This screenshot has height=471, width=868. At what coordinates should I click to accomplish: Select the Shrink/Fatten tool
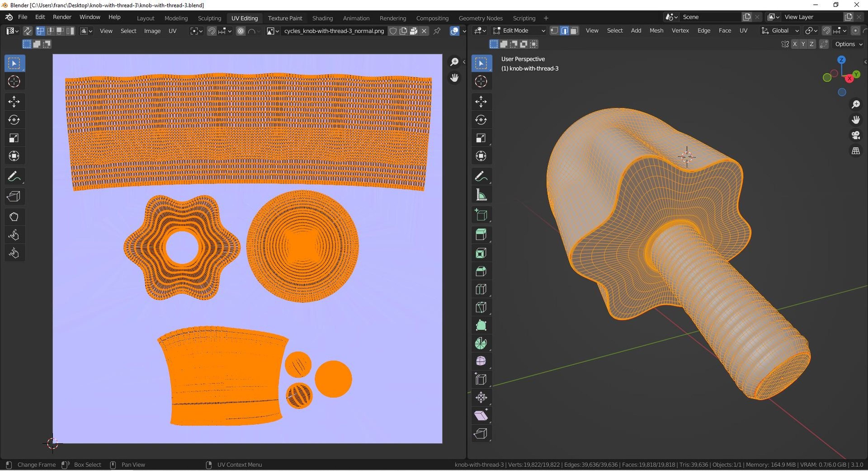(481, 397)
